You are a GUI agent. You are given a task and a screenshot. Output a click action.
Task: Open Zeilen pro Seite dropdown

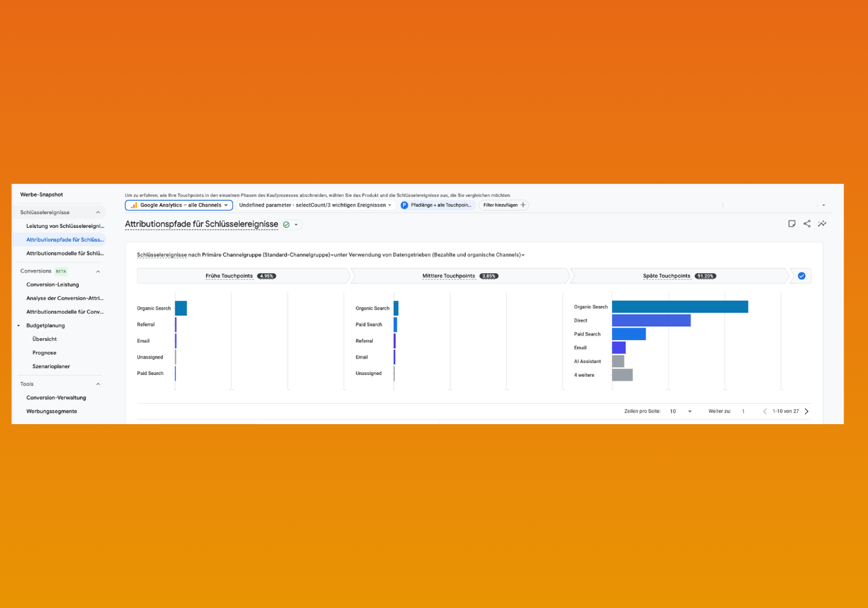(680, 412)
